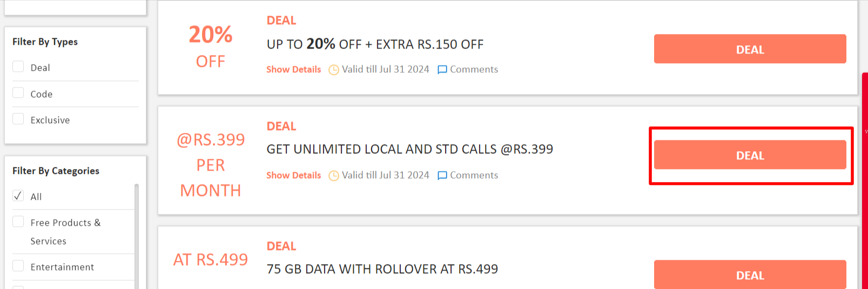Expand Show Details for 20% off deal

pos(293,70)
